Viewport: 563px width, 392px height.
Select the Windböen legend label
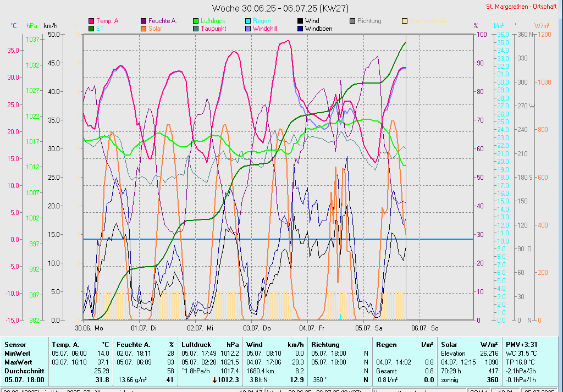pos(318,29)
